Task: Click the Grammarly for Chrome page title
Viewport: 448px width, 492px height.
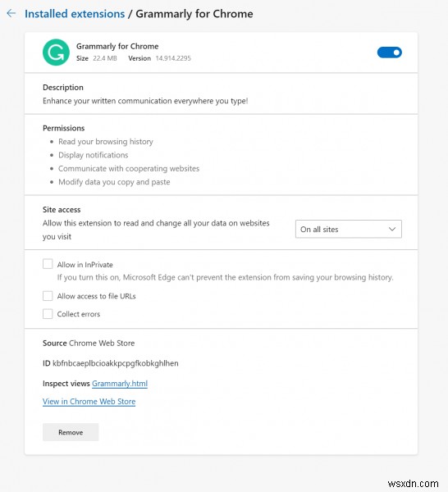Action: click(194, 14)
